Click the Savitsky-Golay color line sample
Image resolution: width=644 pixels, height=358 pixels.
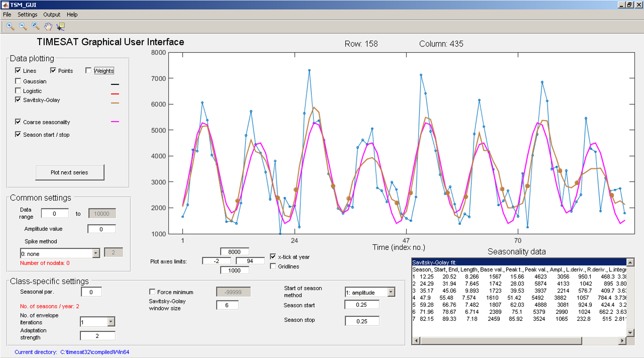click(115, 102)
